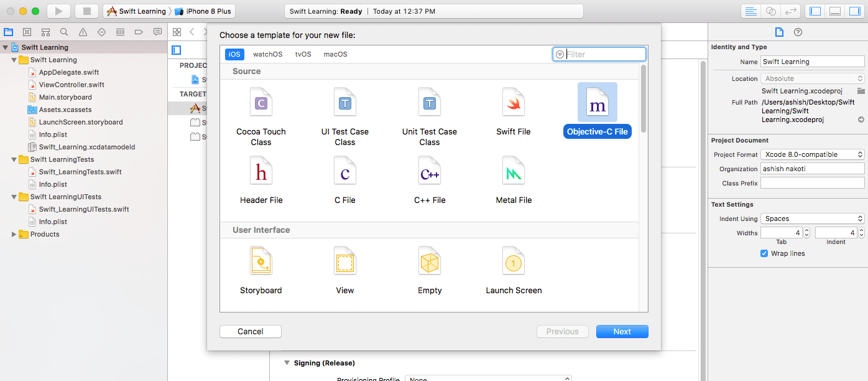Open the Symbol navigator

point(45,32)
